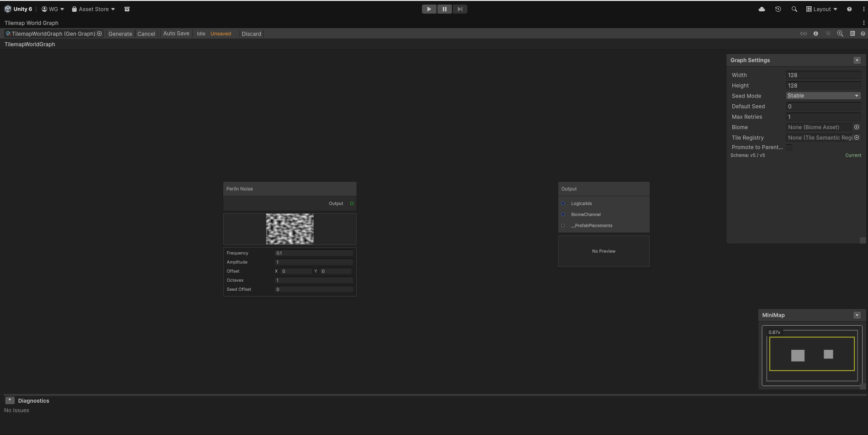Screen dimensions: 868x435
Task: Open the Biome object picker circle
Action: tap(857, 127)
